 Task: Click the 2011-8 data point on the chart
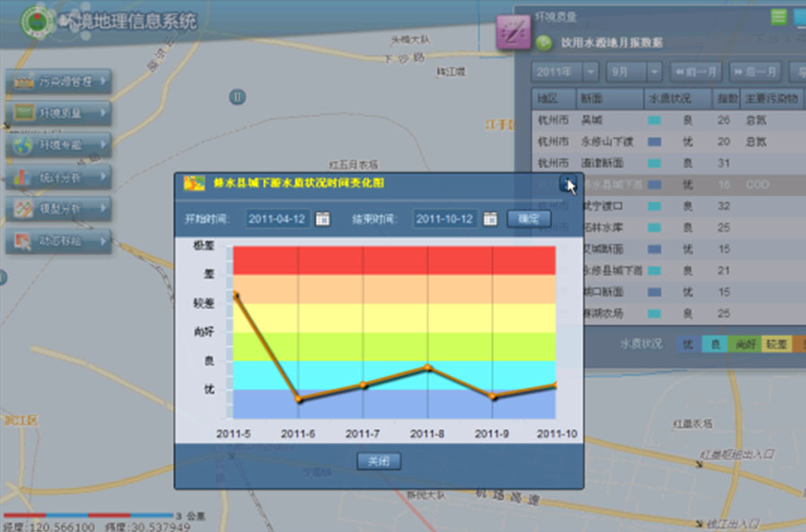click(x=427, y=367)
